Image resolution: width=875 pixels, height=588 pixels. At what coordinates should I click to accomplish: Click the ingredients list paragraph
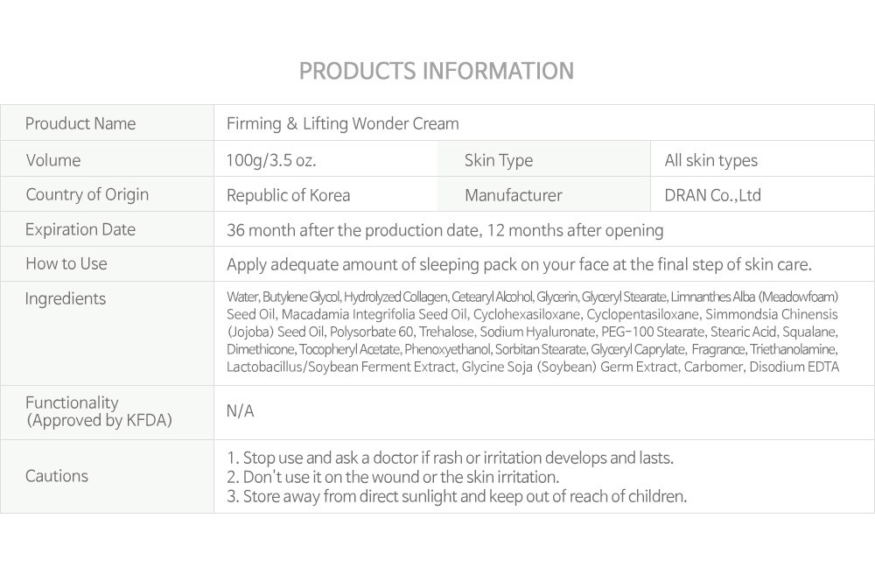(x=533, y=332)
